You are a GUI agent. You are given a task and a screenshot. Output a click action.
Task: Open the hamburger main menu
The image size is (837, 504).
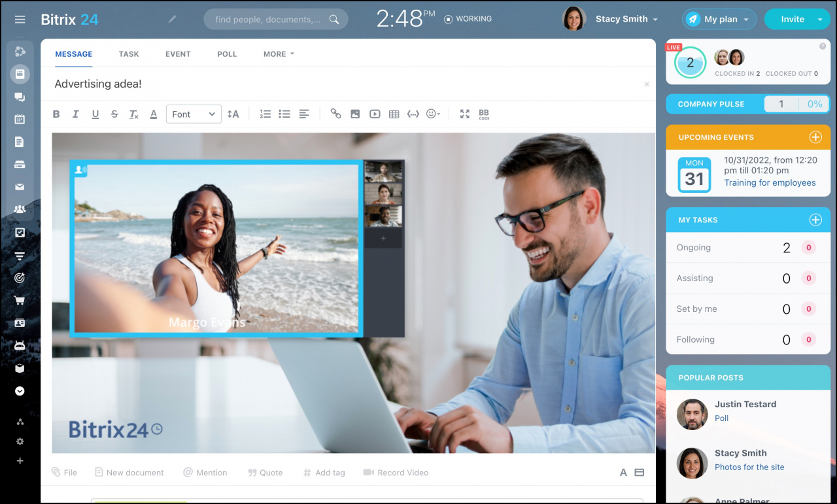[x=20, y=20]
